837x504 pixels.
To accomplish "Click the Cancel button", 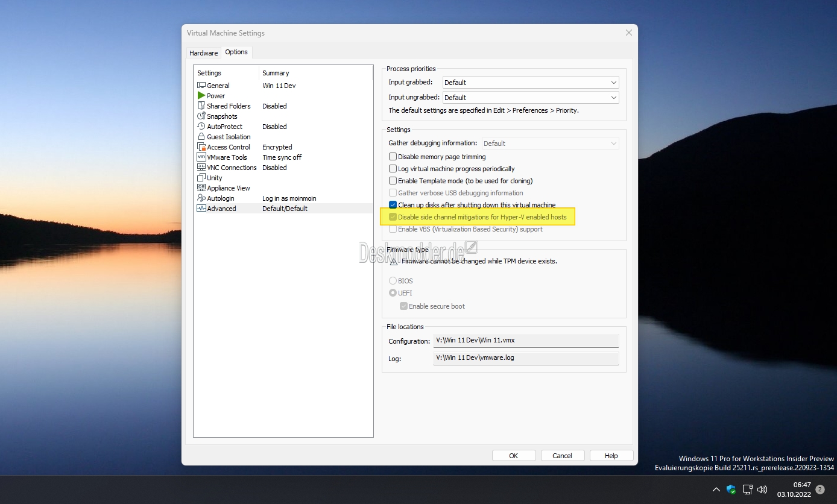I will [x=563, y=456].
